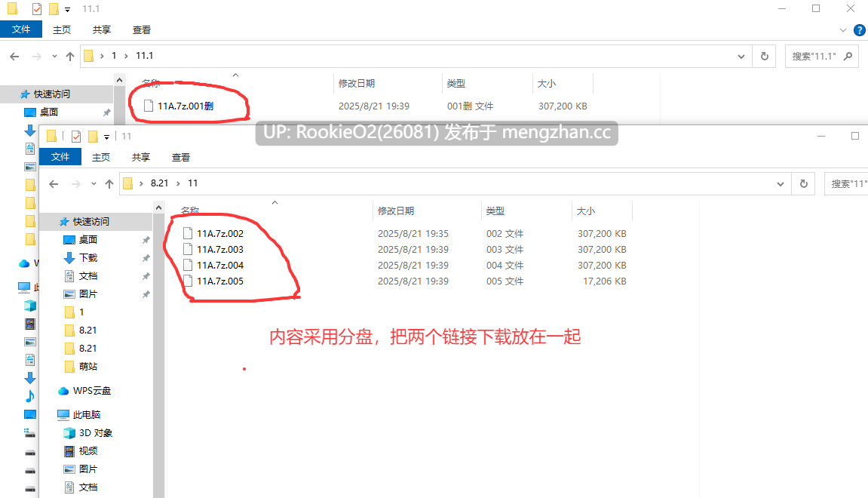Click the file icon of 11A.7z.001删

pyautogui.click(x=149, y=106)
